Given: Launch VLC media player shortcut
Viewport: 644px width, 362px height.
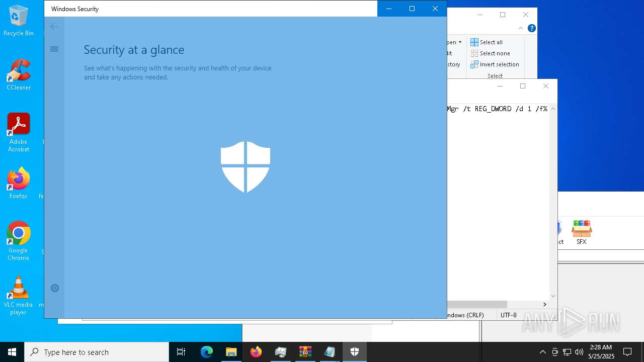Looking at the screenshot, I should [x=19, y=296].
